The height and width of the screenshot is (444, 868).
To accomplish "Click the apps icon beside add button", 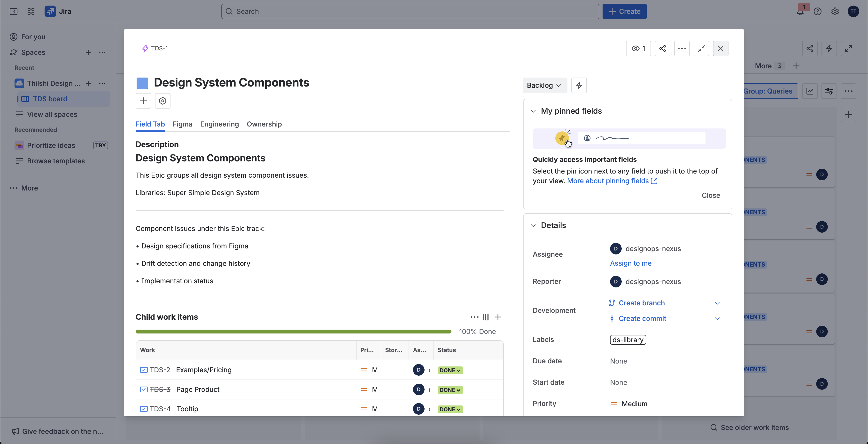I will (163, 101).
